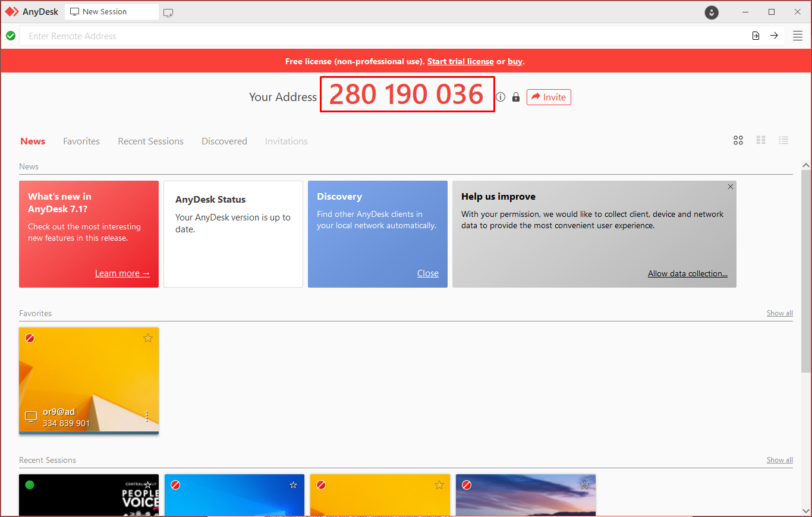Click the connect arrow icon in the address bar
This screenshot has height=517, width=812.
point(774,36)
